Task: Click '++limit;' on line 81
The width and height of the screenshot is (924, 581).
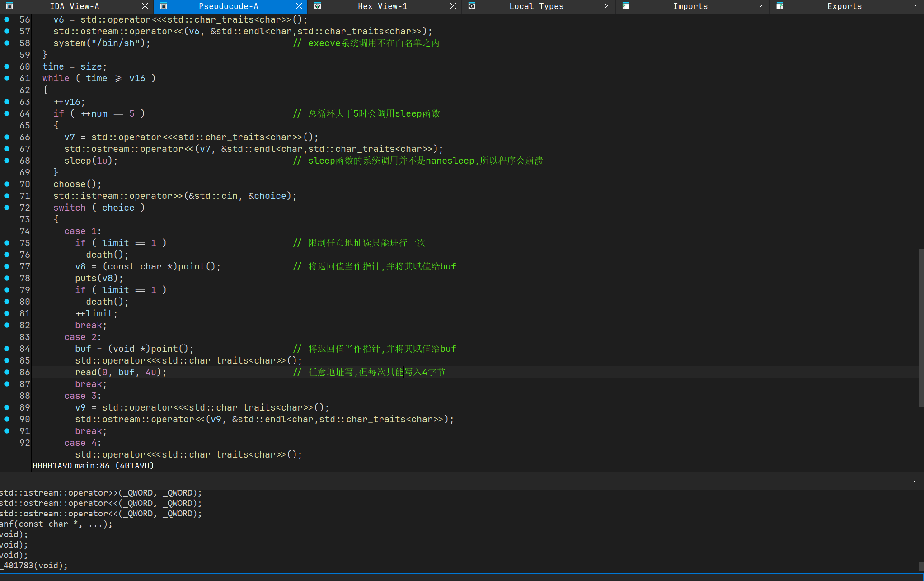Action: [96, 313]
